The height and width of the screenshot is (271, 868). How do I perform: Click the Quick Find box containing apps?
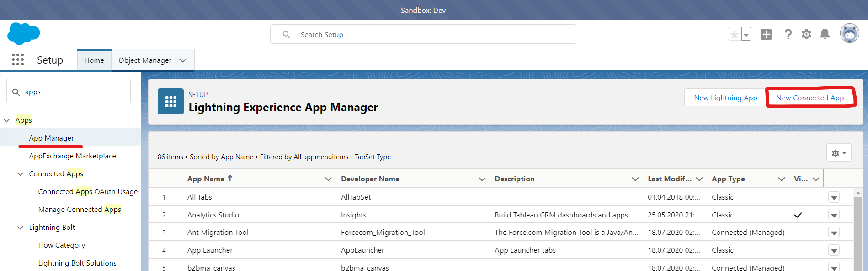coord(69,92)
